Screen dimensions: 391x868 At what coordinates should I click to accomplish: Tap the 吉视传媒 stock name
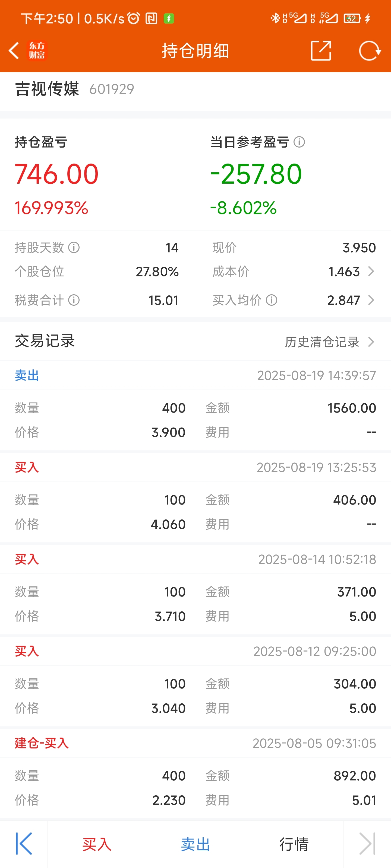click(47, 89)
